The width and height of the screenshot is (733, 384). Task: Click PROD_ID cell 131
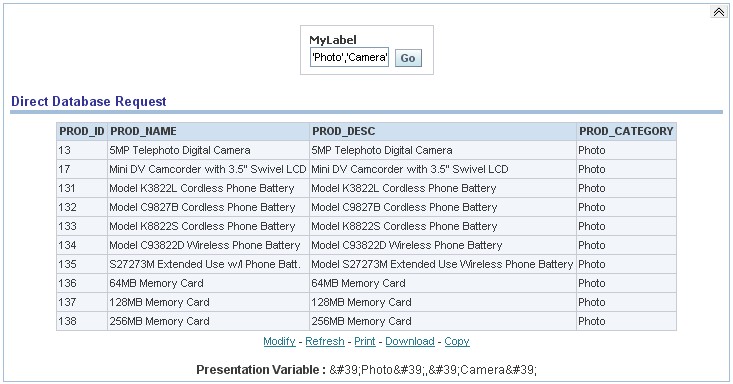82,188
